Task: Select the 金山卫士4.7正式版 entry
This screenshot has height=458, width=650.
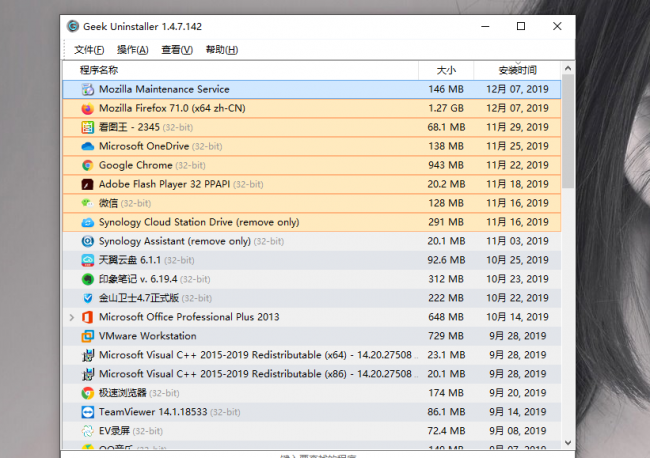Action: click(x=139, y=298)
